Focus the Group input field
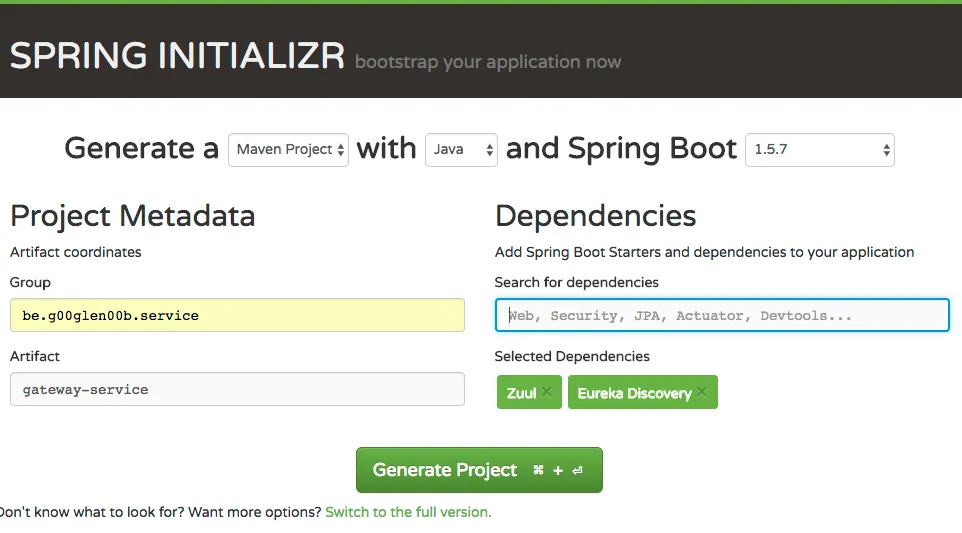The width and height of the screenshot is (962, 533). [237, 315]
